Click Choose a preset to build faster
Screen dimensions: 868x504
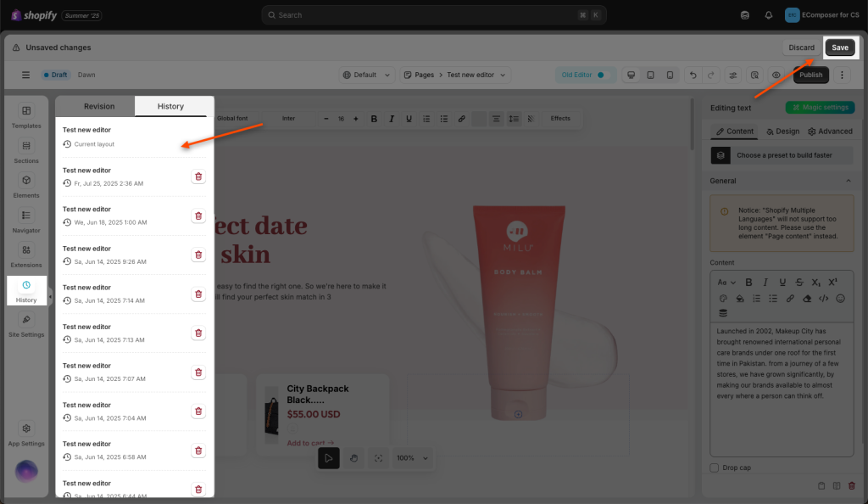tap(782, 155)
